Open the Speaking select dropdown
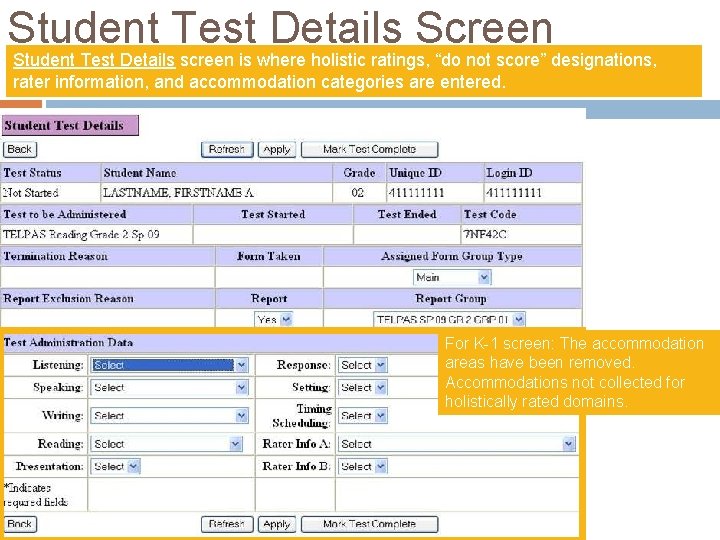The width and height of the screenshot is (720, 540). (x=169, y=388)
